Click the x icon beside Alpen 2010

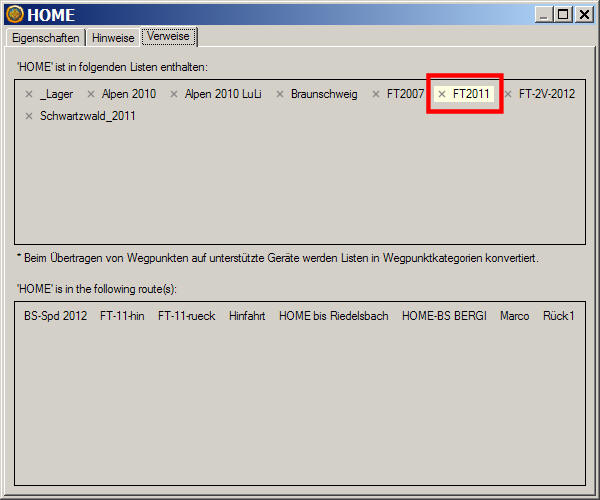[91, 94]
